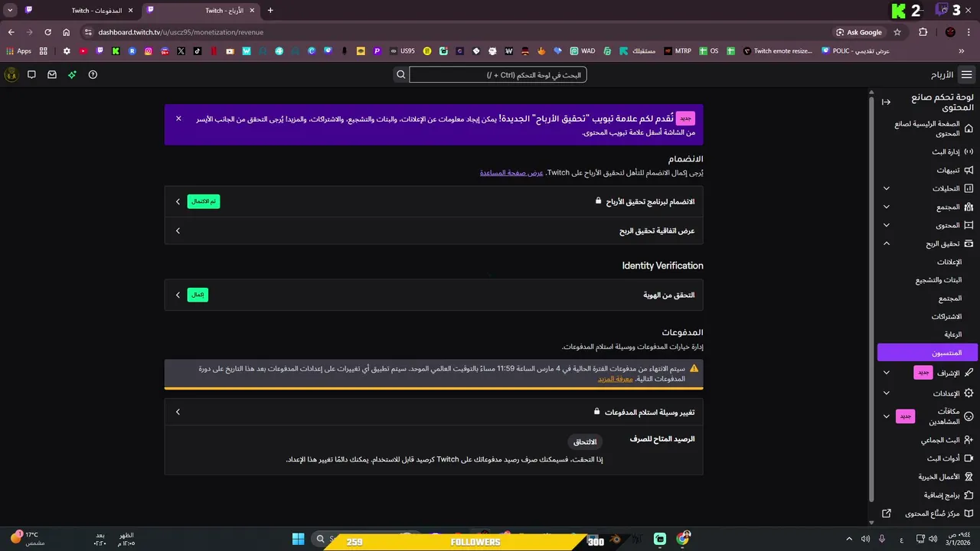Click the Ask Google button in address bar
Image resolution: width=980 pixels, height=551 pixels.
click(858, 32)
